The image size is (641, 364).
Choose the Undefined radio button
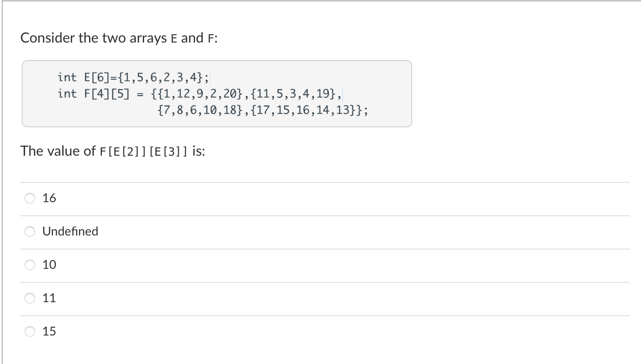point(29,232)
